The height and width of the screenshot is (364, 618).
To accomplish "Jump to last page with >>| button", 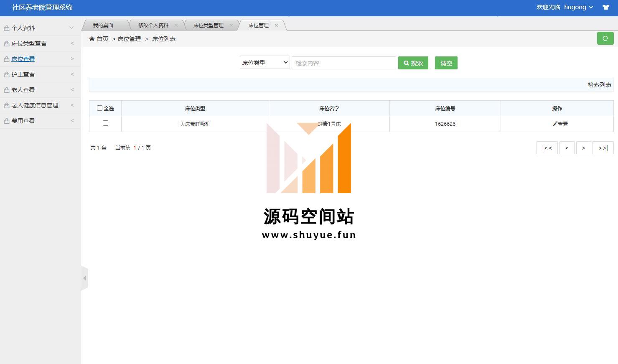I will 603,148.
